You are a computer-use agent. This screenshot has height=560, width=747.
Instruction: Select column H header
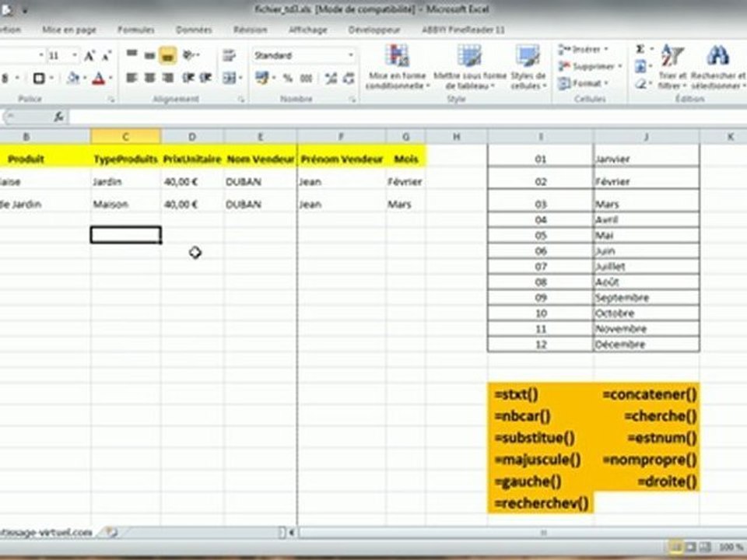[x=457, y=137]
